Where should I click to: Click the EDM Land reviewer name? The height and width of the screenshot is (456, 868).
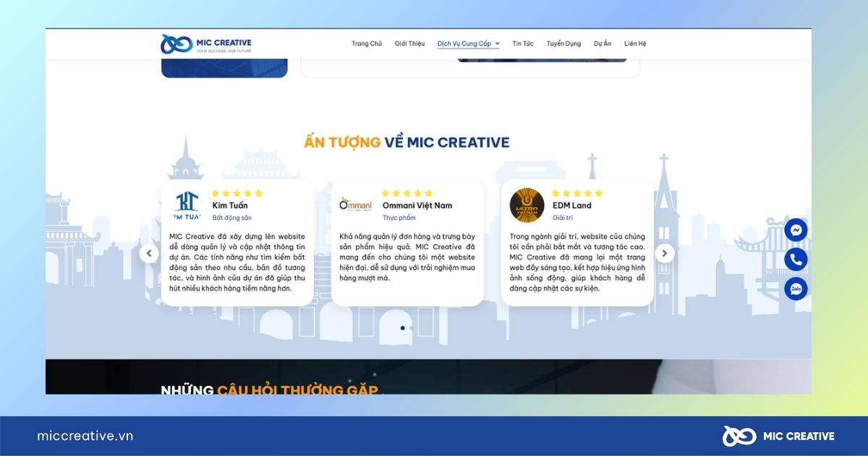coord(572,206)
